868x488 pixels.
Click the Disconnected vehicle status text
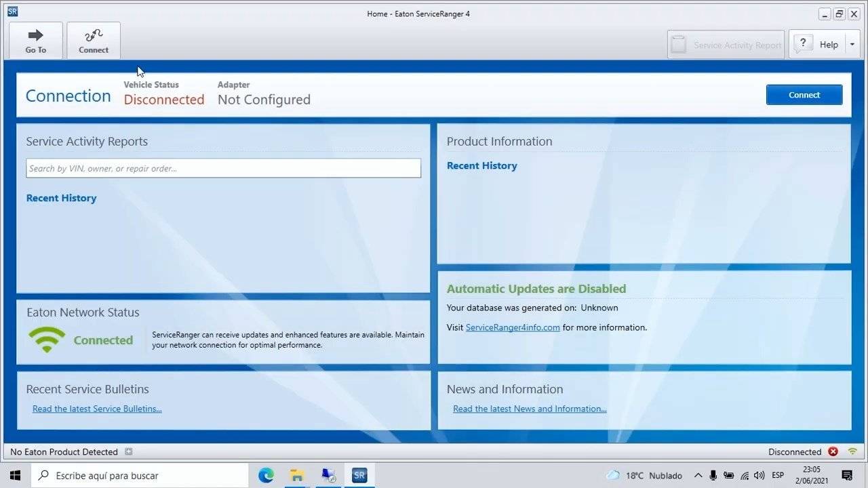point(164,100)
